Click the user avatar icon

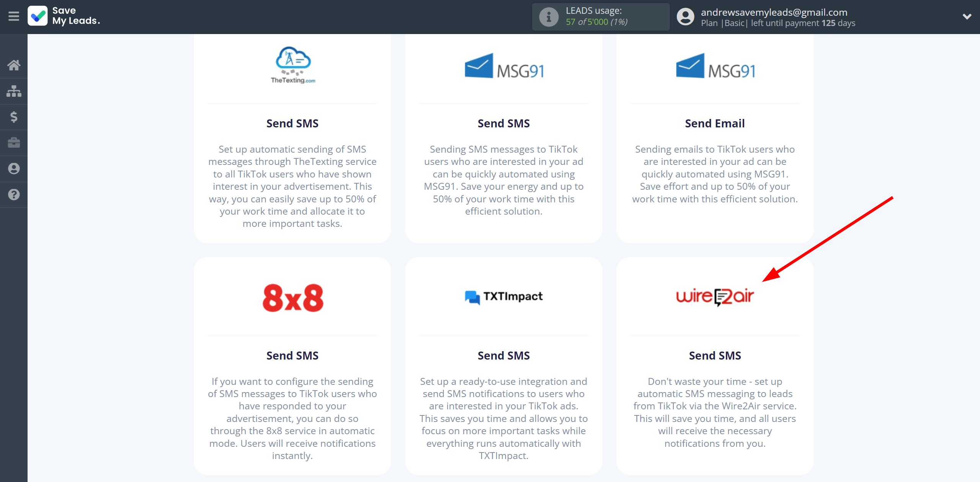[685, 17]
